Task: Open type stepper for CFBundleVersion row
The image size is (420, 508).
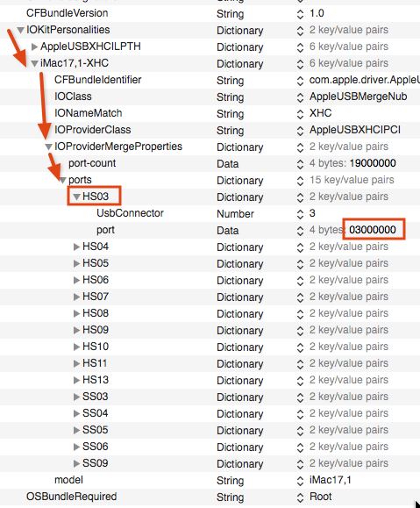Action: point(300,14)
